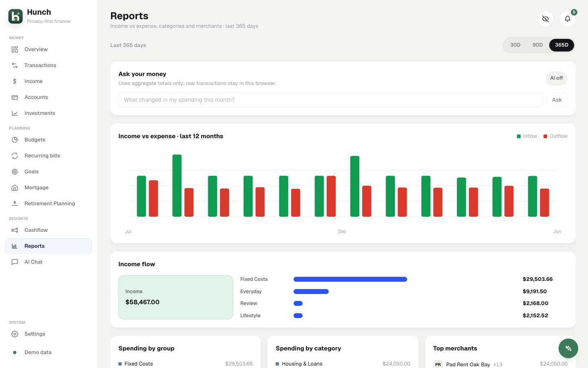Click the Pad Rent Oak Bay merchant

pyautogui.click(x=468, y=364)
